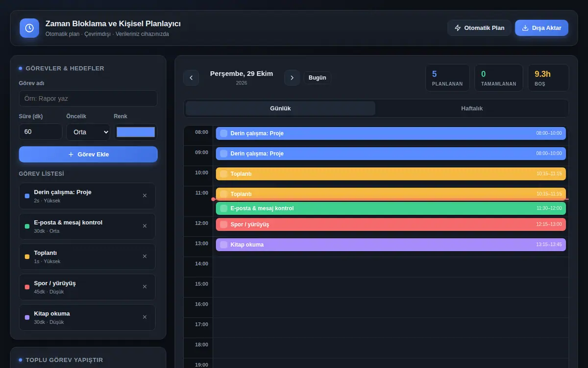The height and width of the screenshot is (368, 588).
Task: Click the Dışa Aktar export button
Action: click(541, 28)
